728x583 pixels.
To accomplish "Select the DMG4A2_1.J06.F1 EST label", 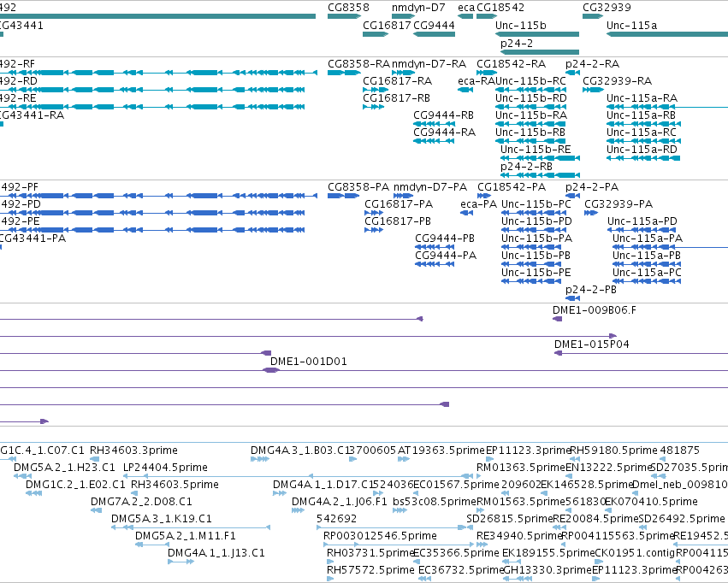I will coord(339,502).
